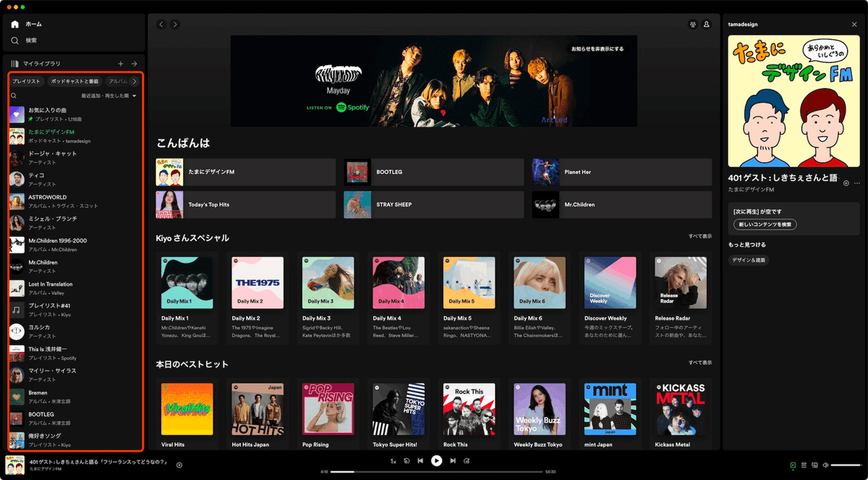This screenshot has width=868, height=480.
Task: Play the current episode
Action: click(436, 460)
